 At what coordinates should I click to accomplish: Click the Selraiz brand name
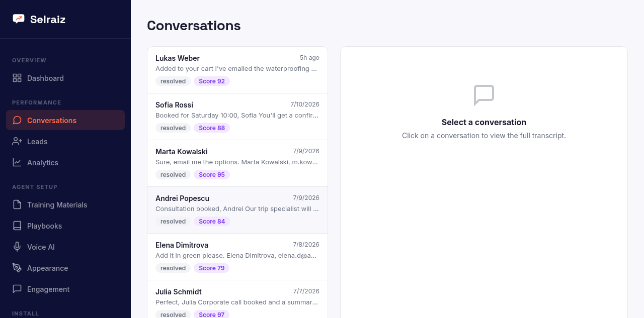[x=48, y=20]
